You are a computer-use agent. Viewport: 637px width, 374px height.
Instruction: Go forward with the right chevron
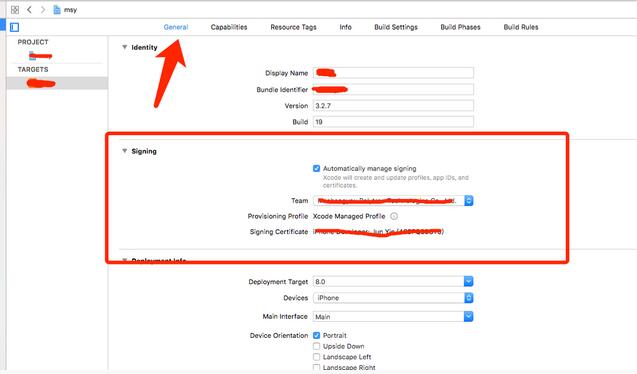(x=43, y=10)
